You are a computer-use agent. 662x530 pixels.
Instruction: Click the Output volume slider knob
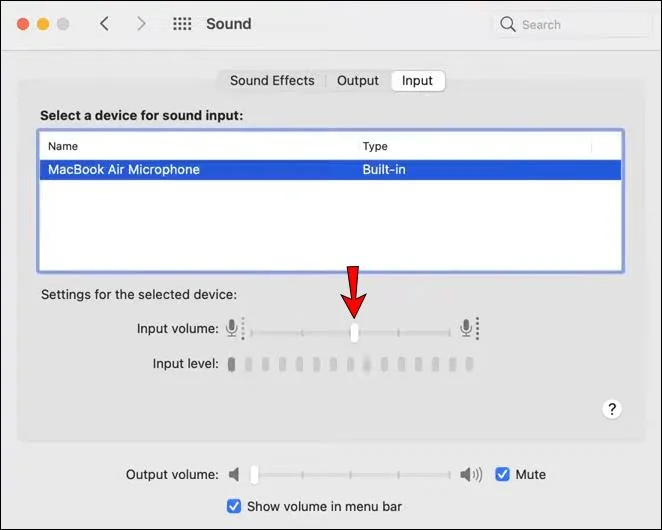click(254, 475)
